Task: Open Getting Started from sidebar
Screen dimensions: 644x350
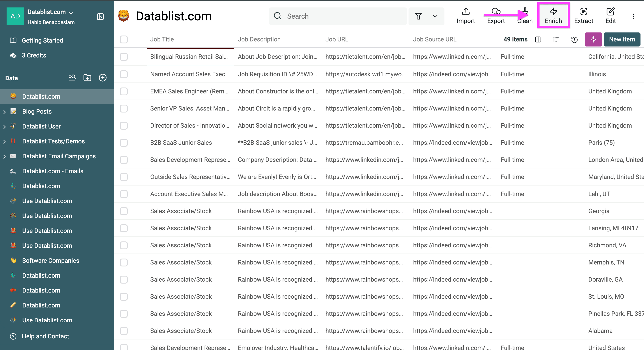Action: pyautogui.click(x=42, y=40)
